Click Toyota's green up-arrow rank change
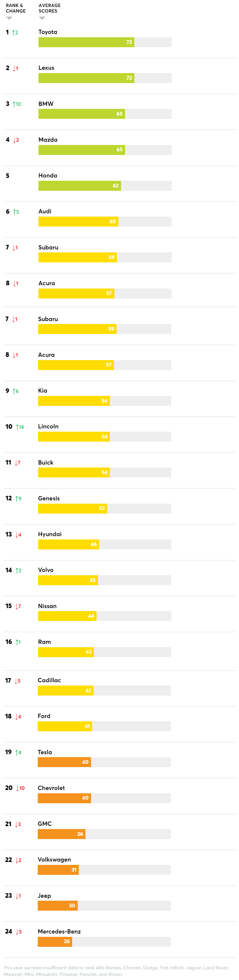The height and width of the screenshot is (980, 239). click(15, 33)
